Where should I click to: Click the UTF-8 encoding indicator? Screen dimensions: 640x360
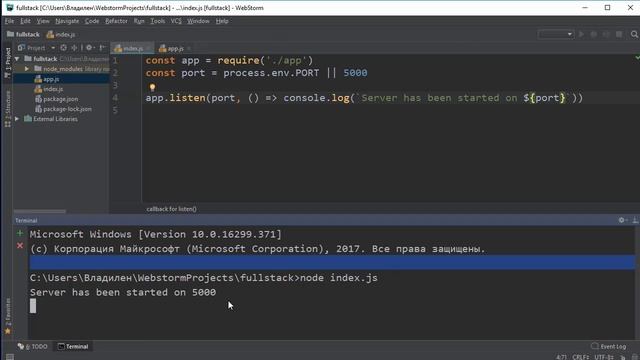(604, 357)
